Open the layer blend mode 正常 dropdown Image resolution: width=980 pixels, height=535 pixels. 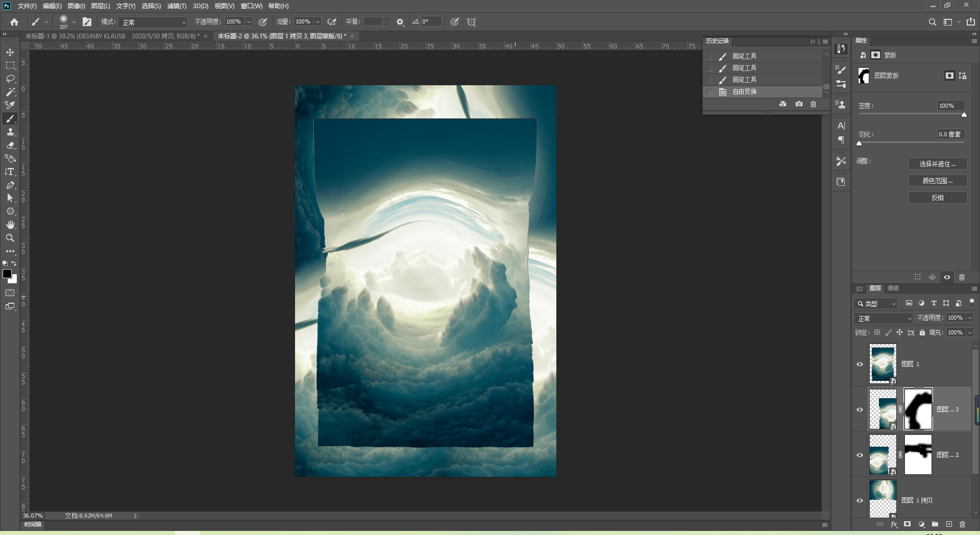tap(884, 318)
